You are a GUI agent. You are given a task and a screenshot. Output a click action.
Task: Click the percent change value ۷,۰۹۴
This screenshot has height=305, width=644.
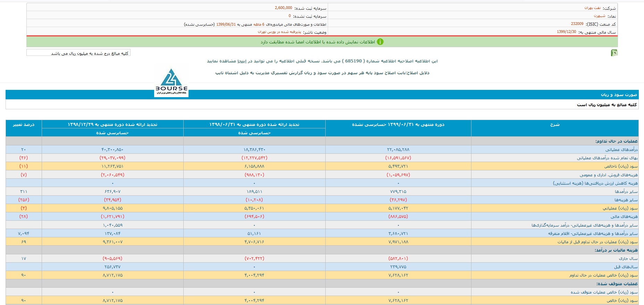click(x=24, y=234)
